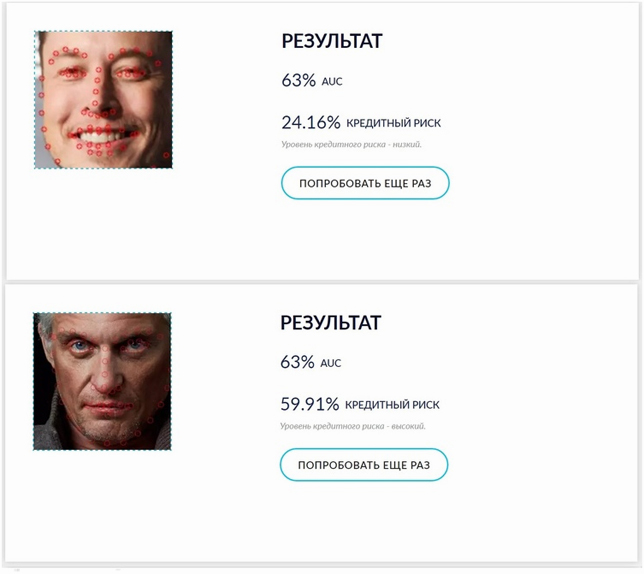The height and width of the screenshot is (574, 644).
Task: Click the note 'Уровень кредитного риска - высокий'
Action: (x=352, y=426)
